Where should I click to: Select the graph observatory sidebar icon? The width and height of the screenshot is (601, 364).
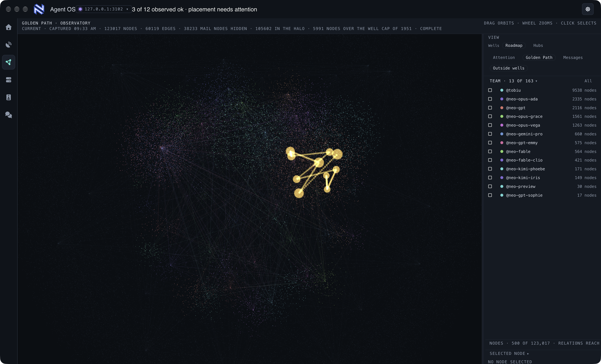9,62
